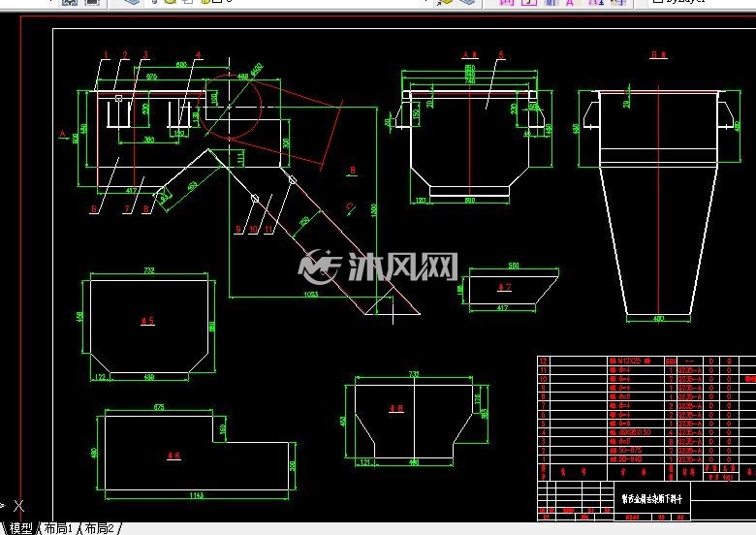
Task: Click balloon number 1 leader label
Action: [106, 55]
